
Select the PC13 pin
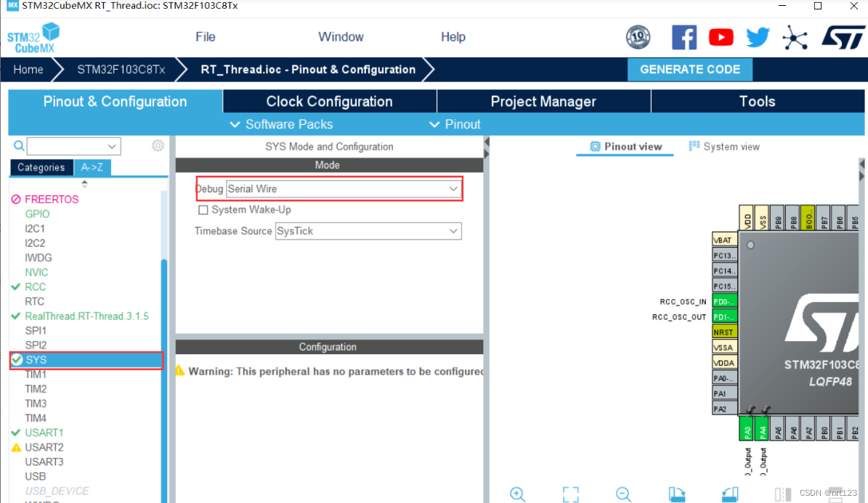pos(724,255)
